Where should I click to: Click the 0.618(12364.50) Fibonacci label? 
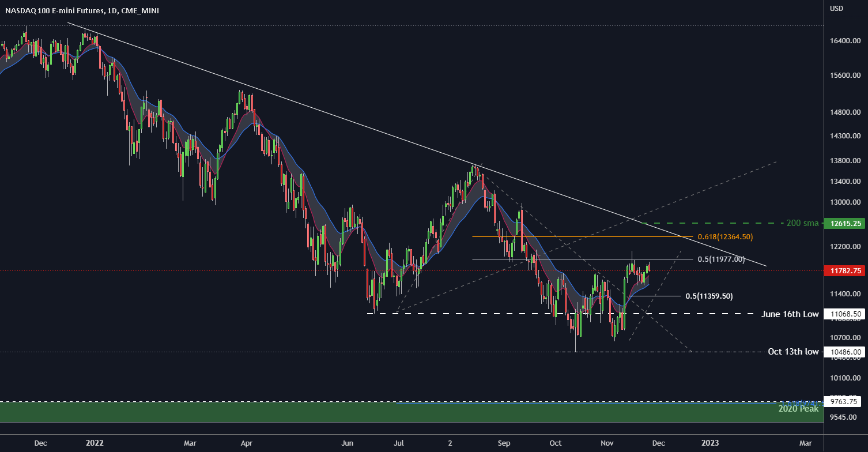[x=725, y=237]
